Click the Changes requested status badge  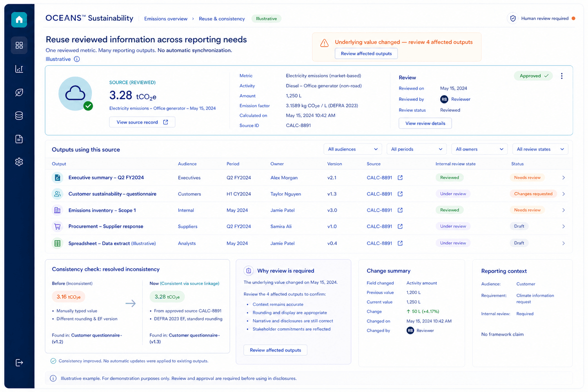(x=533, y=194)
